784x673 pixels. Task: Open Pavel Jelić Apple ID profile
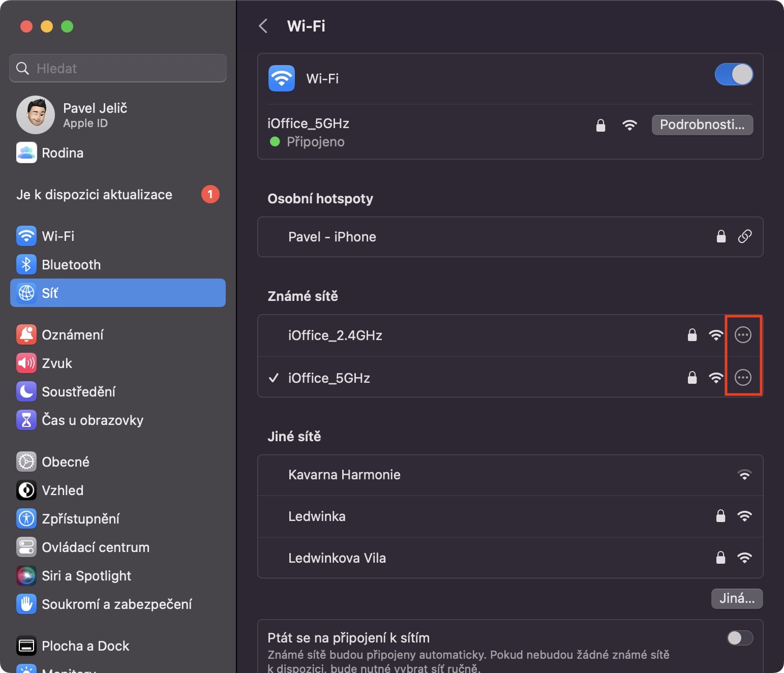click(x=95, y=115)
